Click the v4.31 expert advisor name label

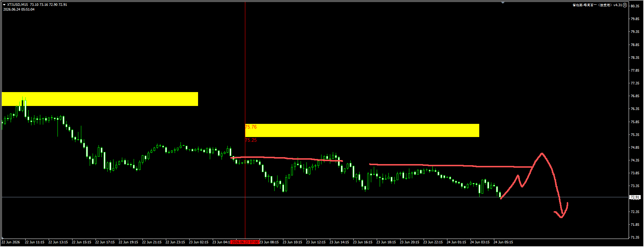pos(598,5)
